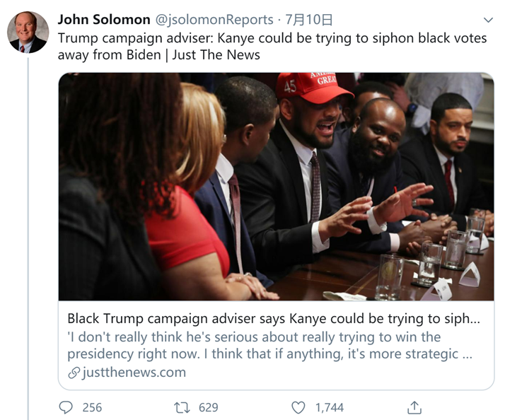The image size is (505, 420).
Task: Click the reply speech bubble icon
Action: pos(66,407)
